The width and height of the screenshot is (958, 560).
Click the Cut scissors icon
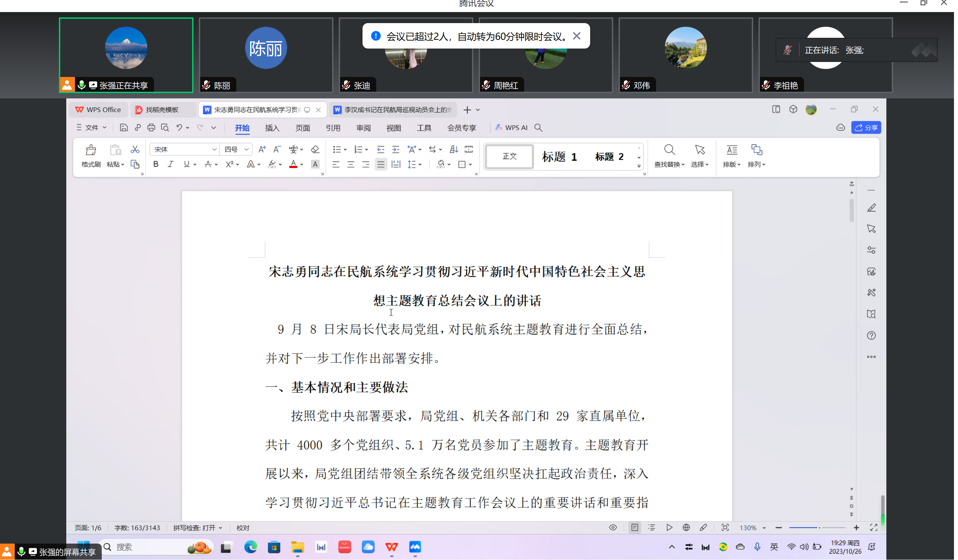coord(135,149)
